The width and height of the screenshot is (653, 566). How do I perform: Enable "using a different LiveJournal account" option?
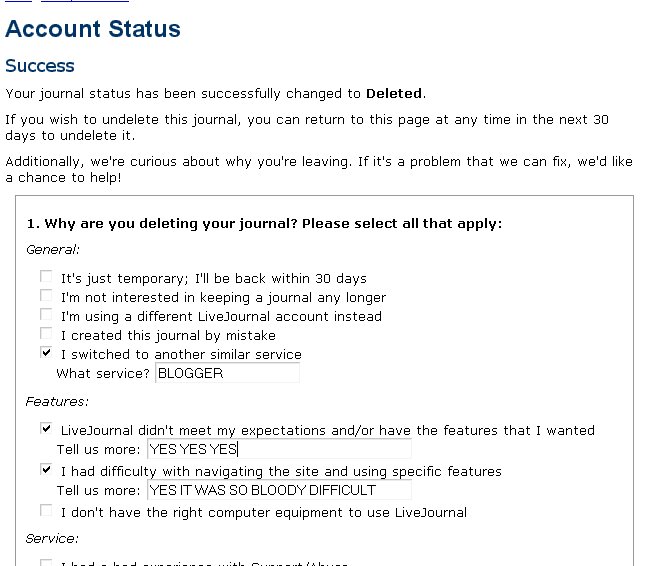click(46, 314)
